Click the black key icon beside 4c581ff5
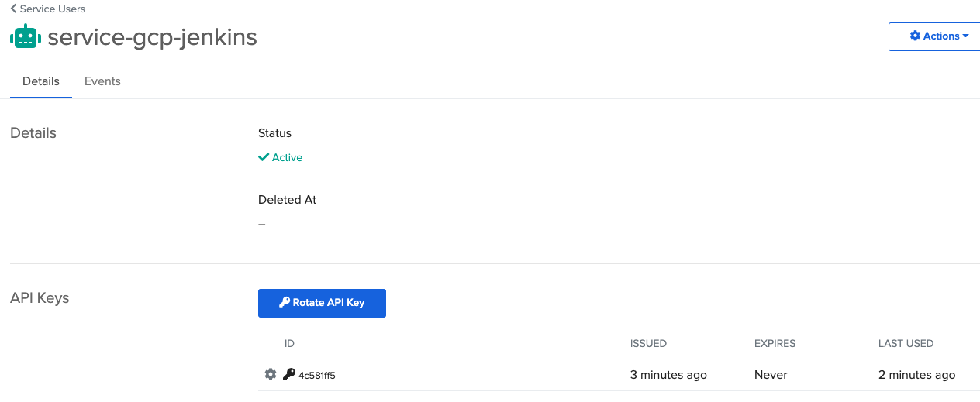The image size is (980, 402). (288, 374)
